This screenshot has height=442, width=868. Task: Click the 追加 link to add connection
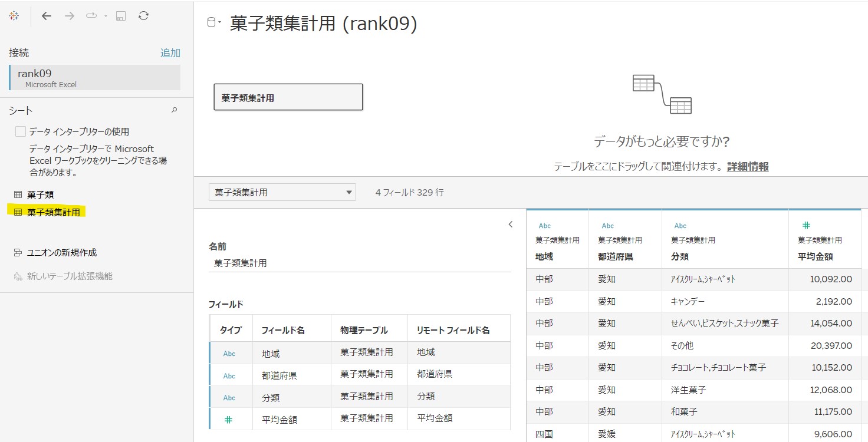(170, 53)
